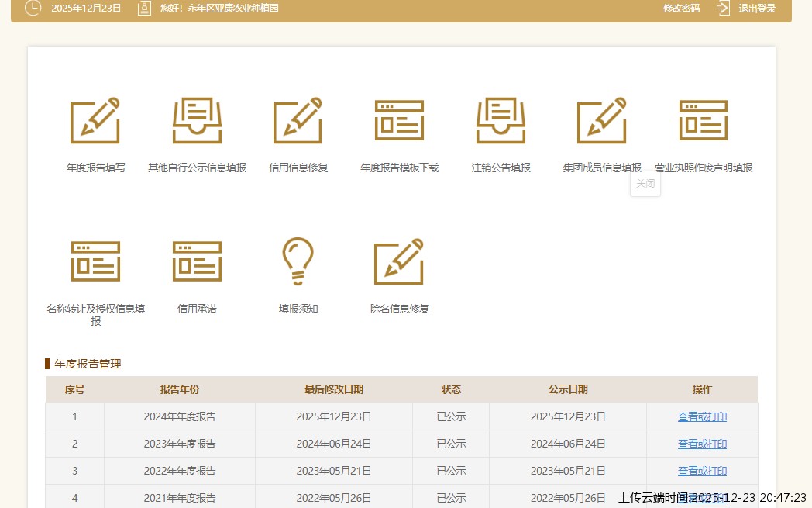Open 查看或打印 for 2023年年度报告
Viewport: 812px width, 508px height.
(702, 444)
